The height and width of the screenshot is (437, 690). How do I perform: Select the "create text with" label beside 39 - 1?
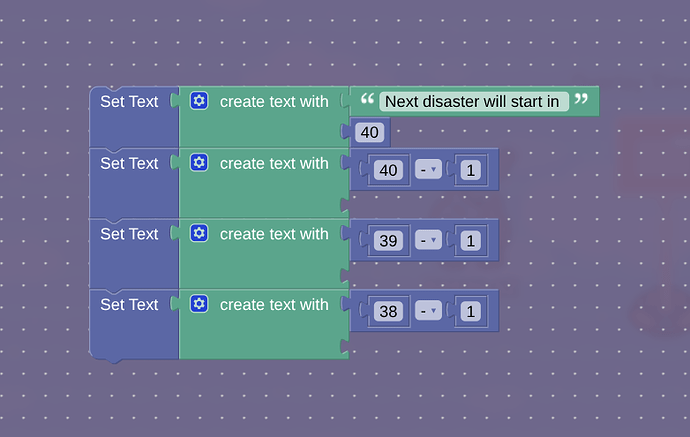point(274,234)
